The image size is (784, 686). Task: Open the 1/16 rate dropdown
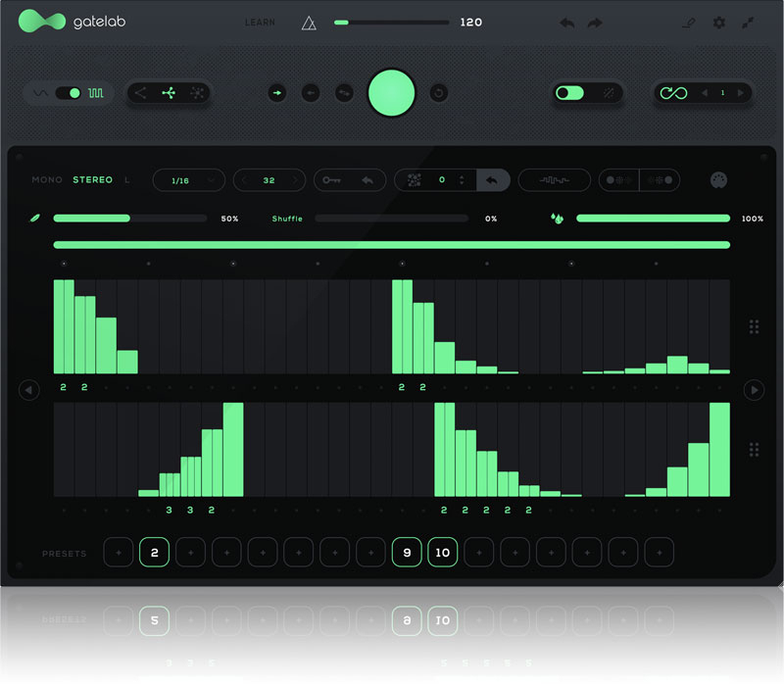[x=189, y=180]
